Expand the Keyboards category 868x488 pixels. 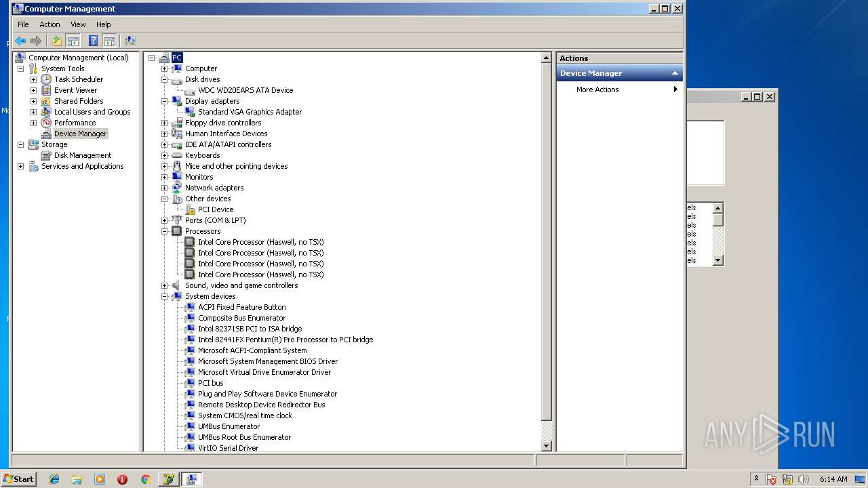[x=164, y=155]
